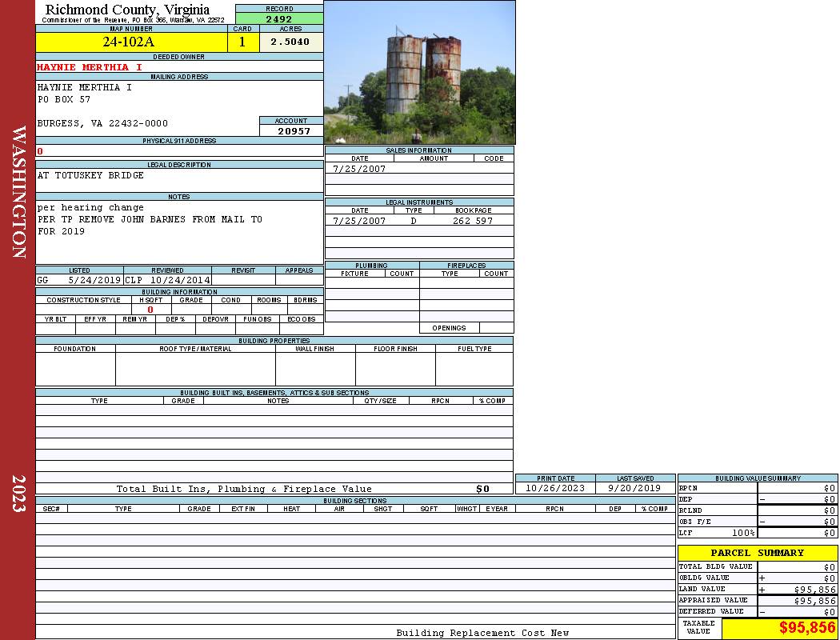Click the card number 1 field
The image size is (840, 640).
click(242, 42)
